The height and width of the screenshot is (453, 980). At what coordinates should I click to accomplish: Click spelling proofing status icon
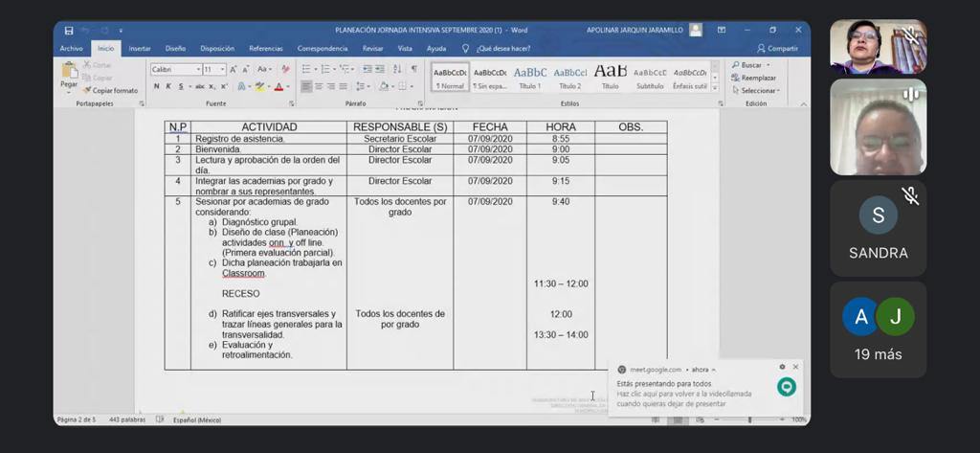pos(160,419)
